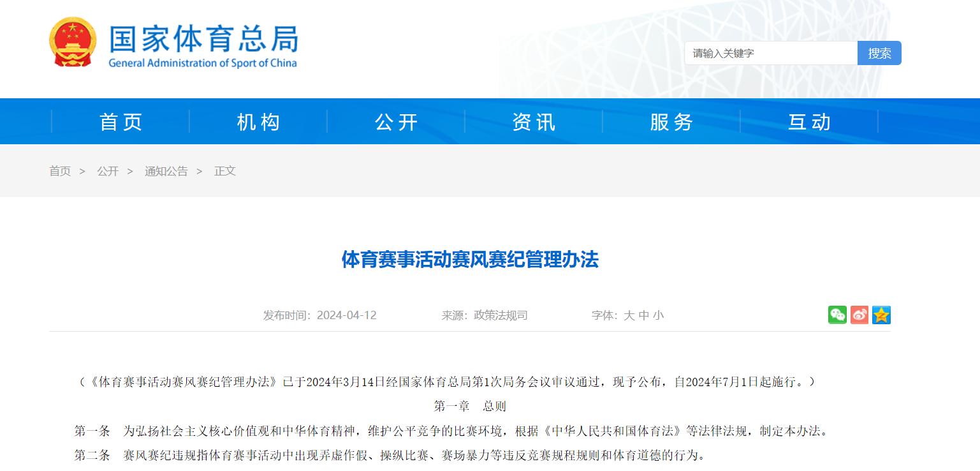Focus the 请输入关键字 search field
The image size is (980, 471).
770,53
